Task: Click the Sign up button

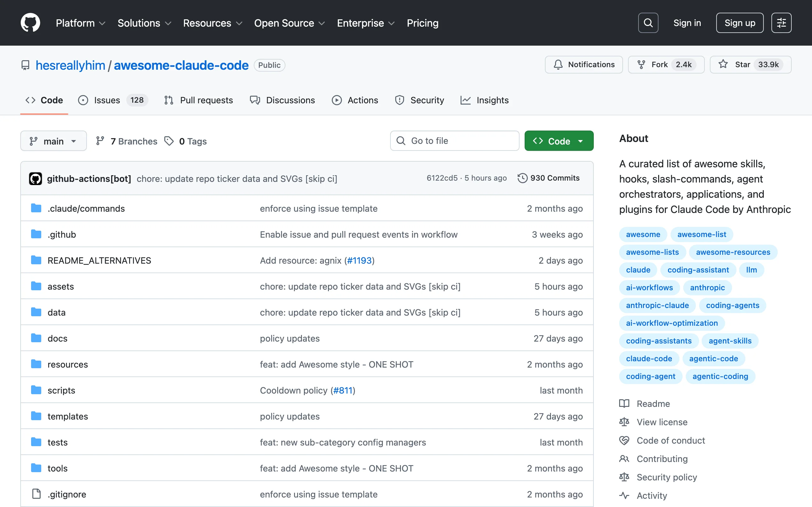Action: point(740,23)
